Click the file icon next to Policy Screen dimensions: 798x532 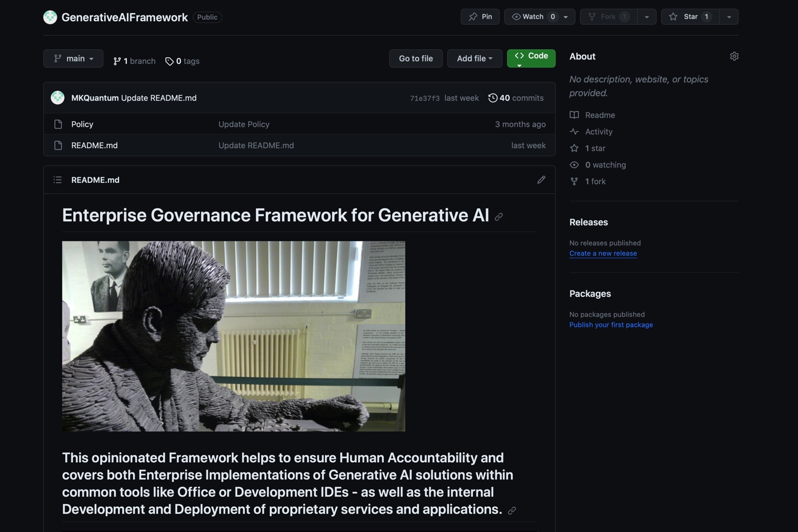tap(58, 124)
